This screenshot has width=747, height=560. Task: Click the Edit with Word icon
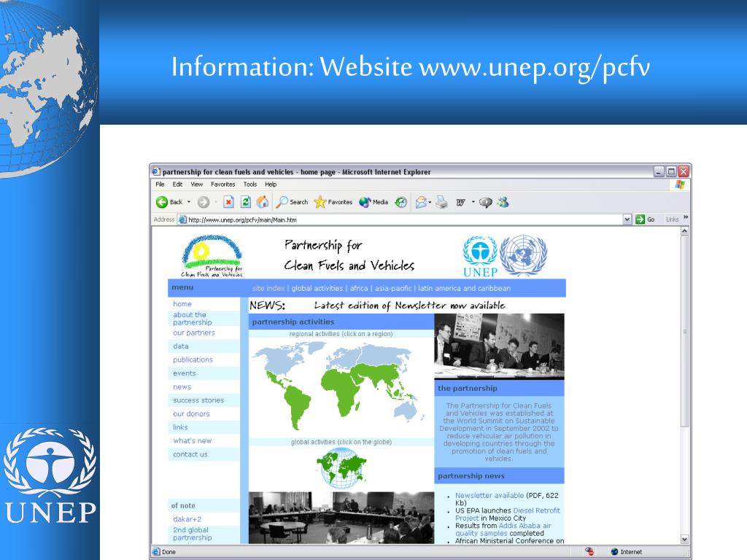[460, 203]
